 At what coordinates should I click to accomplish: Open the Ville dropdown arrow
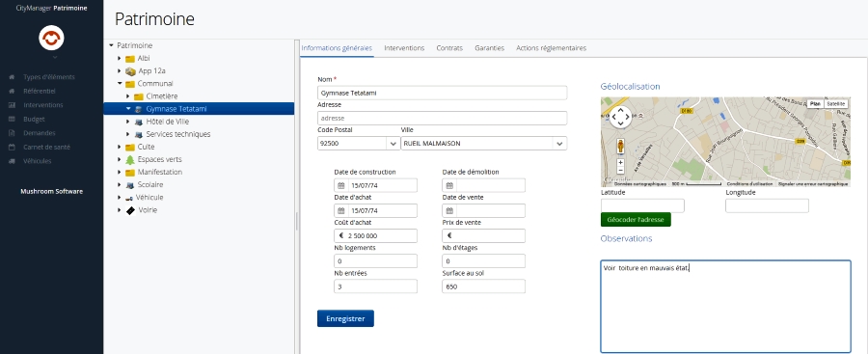coord(559,144)
